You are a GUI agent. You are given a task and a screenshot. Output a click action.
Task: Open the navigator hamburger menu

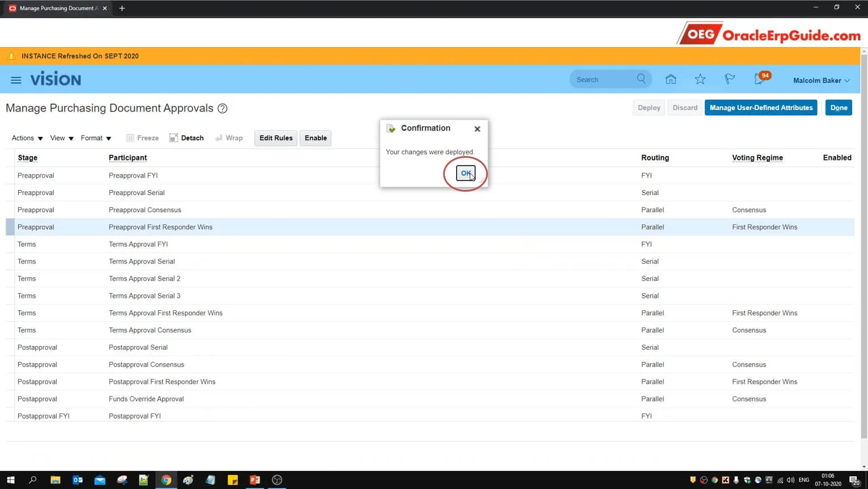pyautogui.click(x=16, y=80)
